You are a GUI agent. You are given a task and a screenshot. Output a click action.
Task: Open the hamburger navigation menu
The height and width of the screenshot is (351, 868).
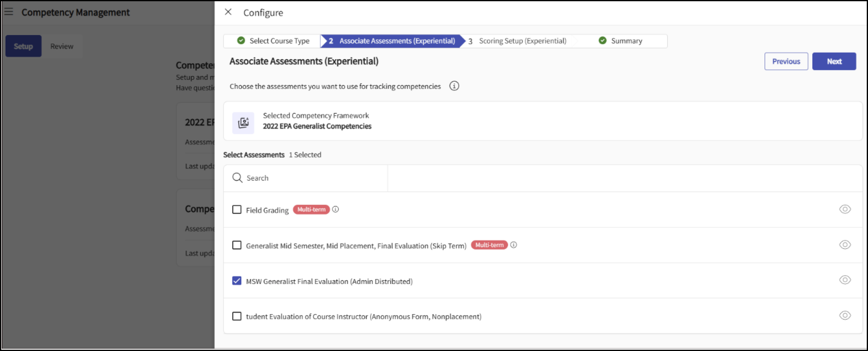point(9,12)
